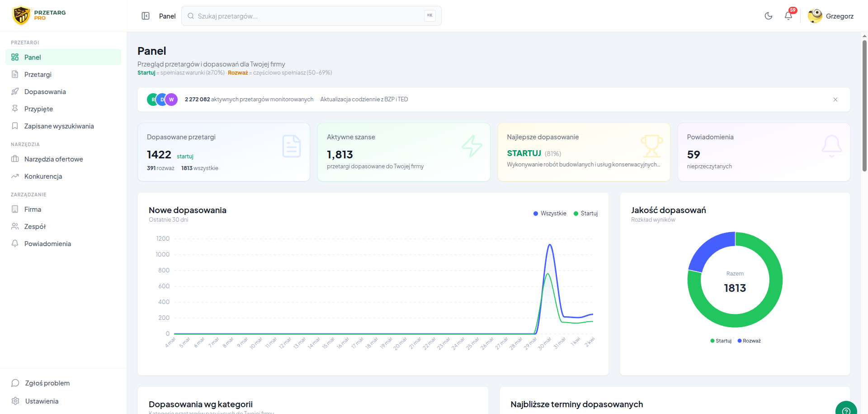Open the Firma building icon
The width and height of the screenshot is (868, 414).
(15, 209)
